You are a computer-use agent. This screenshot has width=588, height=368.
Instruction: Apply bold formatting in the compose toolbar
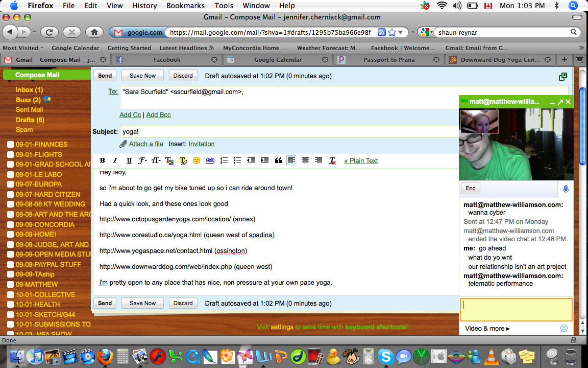(103, 160)
